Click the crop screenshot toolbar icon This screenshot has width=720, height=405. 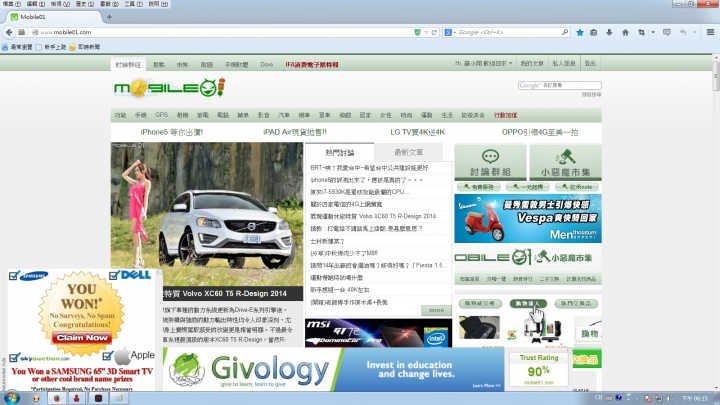(x=641, y=32)
